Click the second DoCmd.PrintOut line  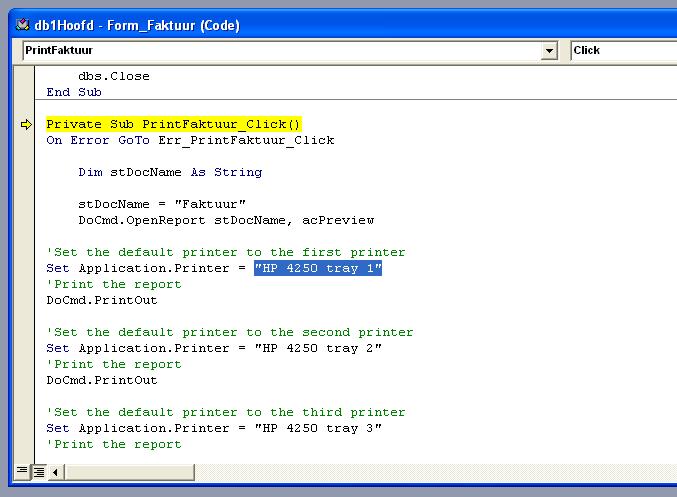(x=102, y=380)
